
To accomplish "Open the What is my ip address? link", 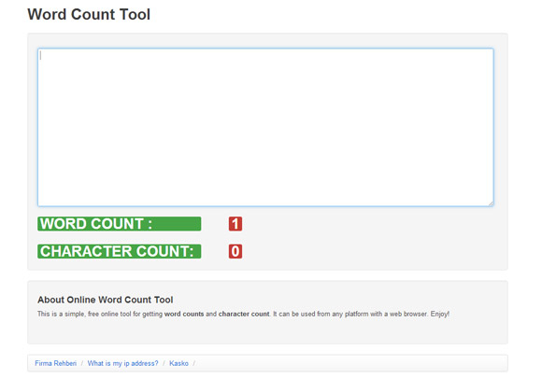I will 122,363.
